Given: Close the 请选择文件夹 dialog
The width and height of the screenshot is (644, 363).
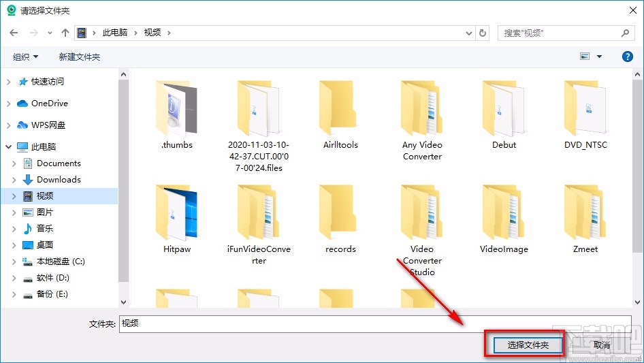Looking at the screenshot, I should pyautogui.click(x=633, y=10).
